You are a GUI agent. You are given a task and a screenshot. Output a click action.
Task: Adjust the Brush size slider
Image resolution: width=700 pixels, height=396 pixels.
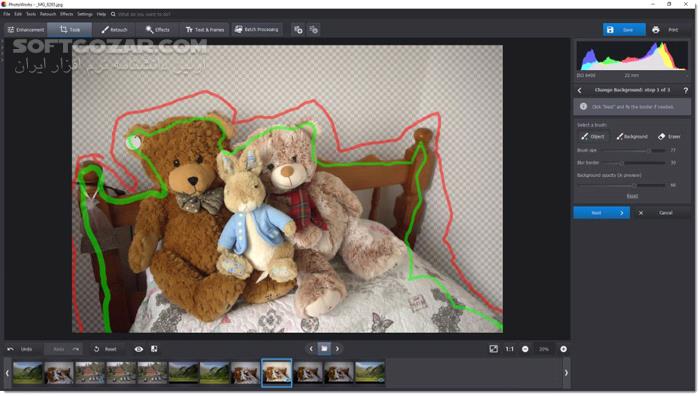pos(634,150)
